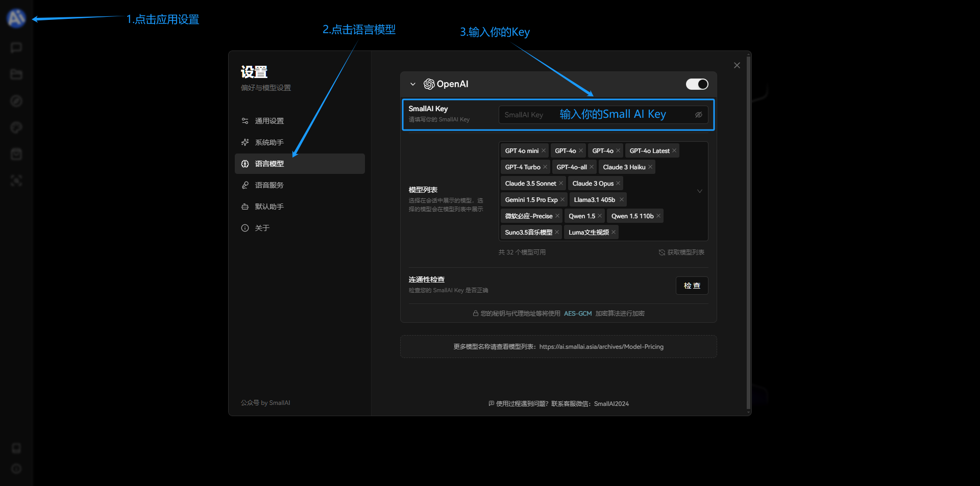Click the app avatar logo in sidebar

[16, 18]
